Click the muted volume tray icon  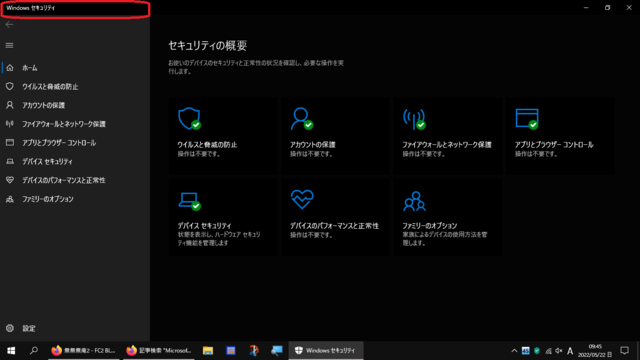559,351
